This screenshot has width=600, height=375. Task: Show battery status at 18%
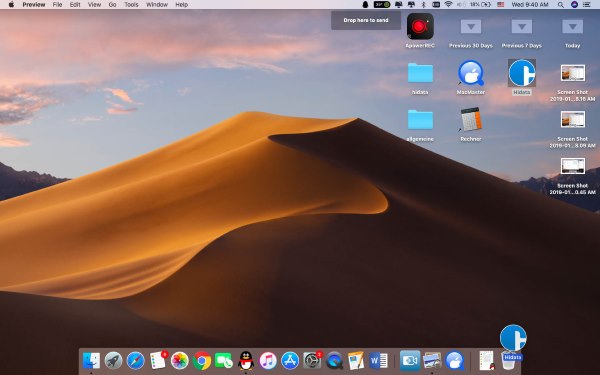(x=480, y=5)
